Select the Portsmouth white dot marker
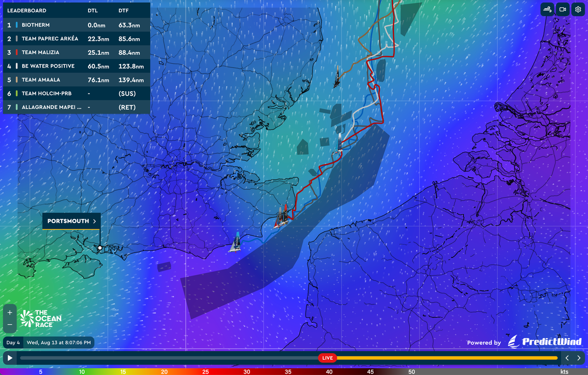The image size is (588, 375). 100,248
